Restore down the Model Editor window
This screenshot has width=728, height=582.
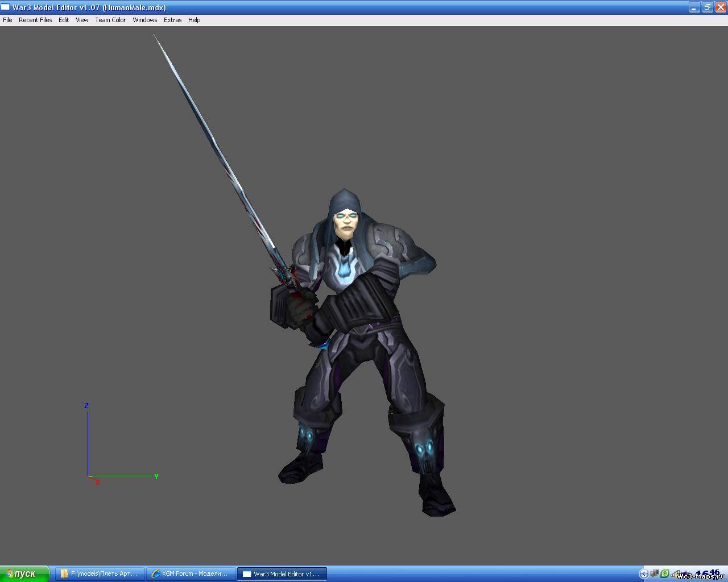point(707,7)
